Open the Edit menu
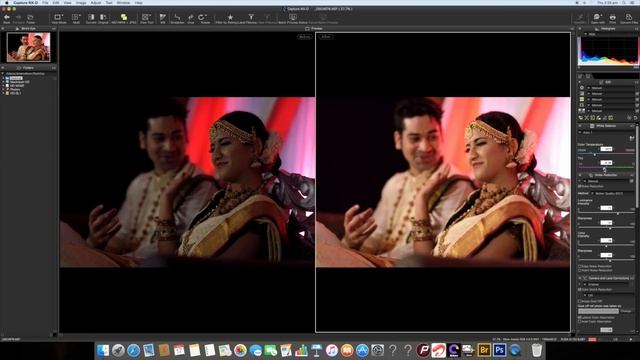Screen dimensions: 640x360 tap(56, 3)
